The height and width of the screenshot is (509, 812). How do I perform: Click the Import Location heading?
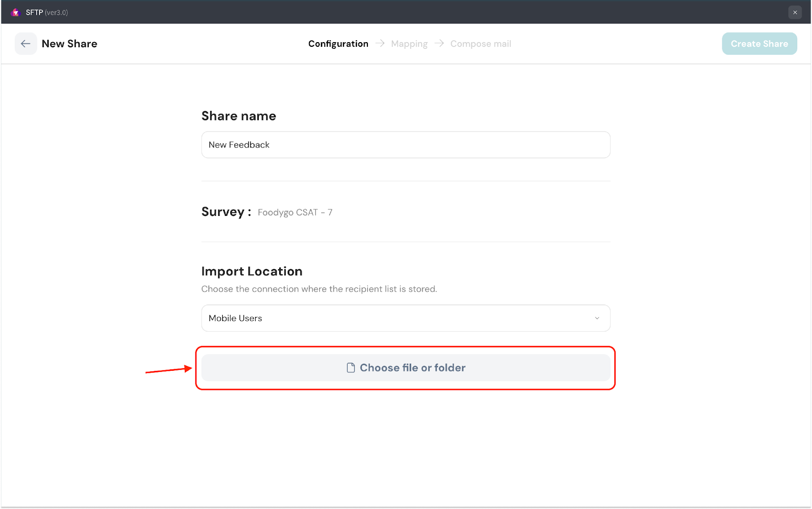pyautogui.click(x=252, y=271)
